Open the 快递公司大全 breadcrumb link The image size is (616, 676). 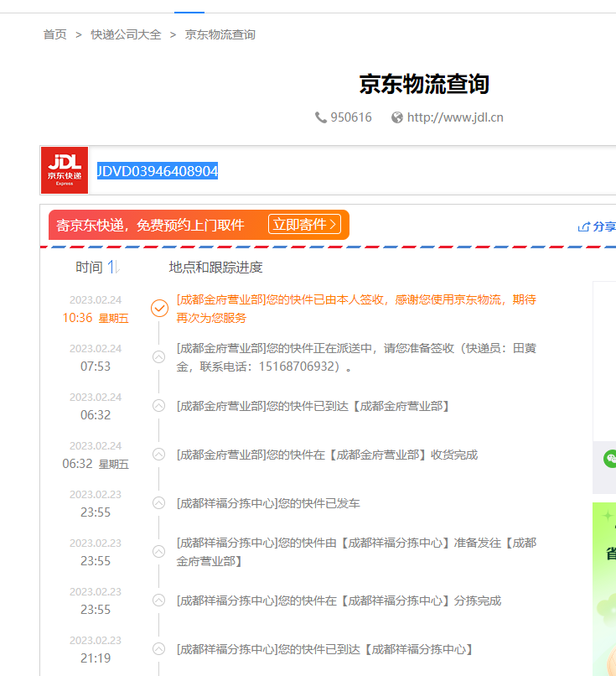click(126, 34)
